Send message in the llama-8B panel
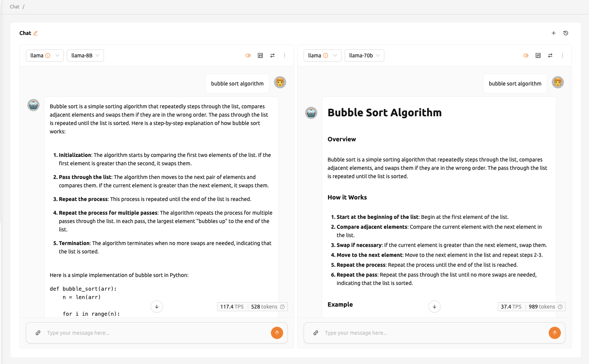Screen dimensions: 589x364 tap(277, 333)
